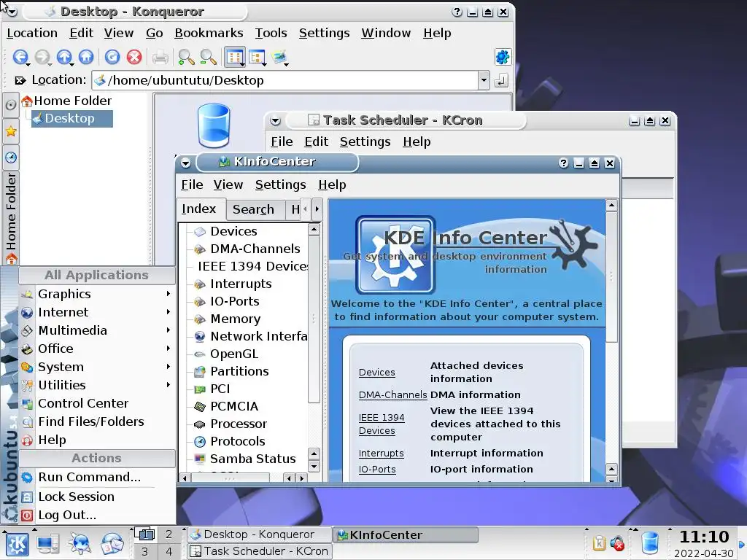Viewport: 747px width, 560px height.
Task: Switch to virtual desktop 2
Action: tap(169, 534)
